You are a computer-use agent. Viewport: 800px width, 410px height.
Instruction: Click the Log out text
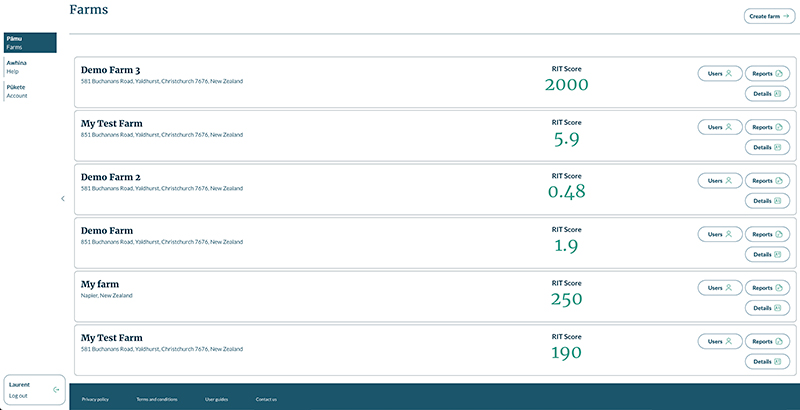pos(18,396)
